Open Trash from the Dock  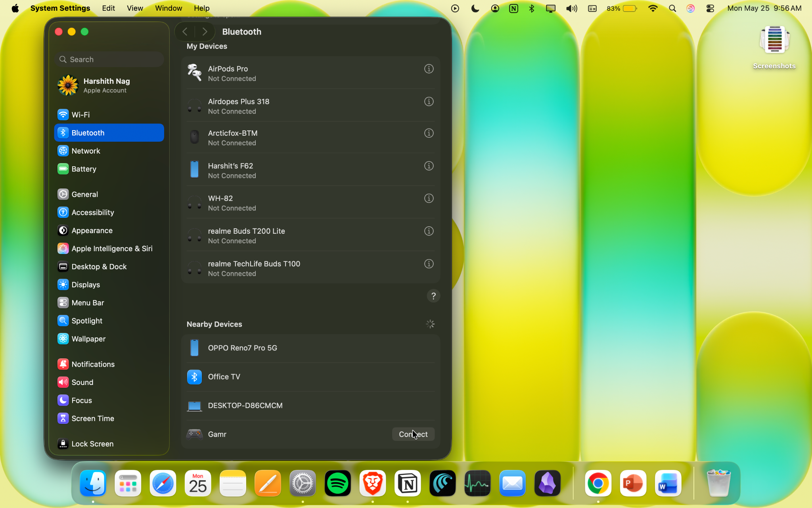(x=718, y=483)
